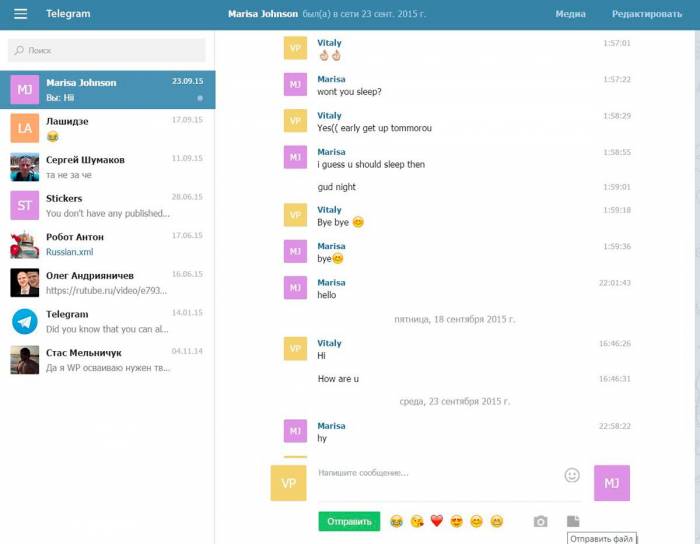
Task: Insert the tears of joy emoji
Action: 396,521
